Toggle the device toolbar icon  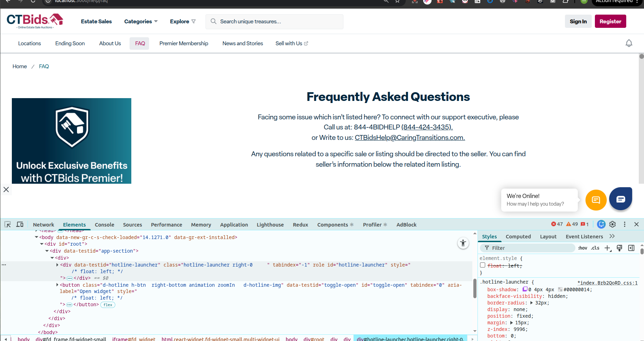[x=20, y=224]
